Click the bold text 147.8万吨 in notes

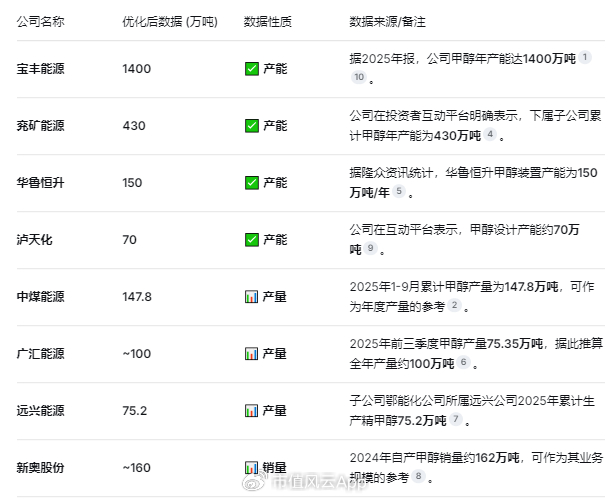[x=532, y=287]
